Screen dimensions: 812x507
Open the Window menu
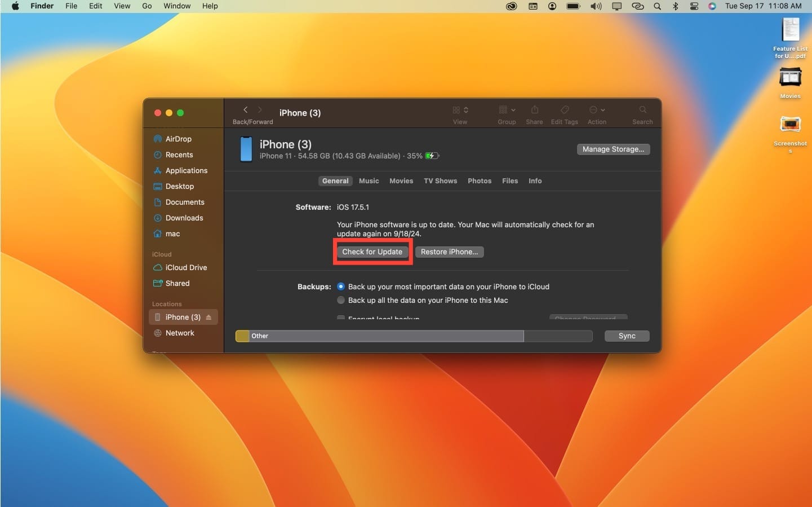click(177, 6)
